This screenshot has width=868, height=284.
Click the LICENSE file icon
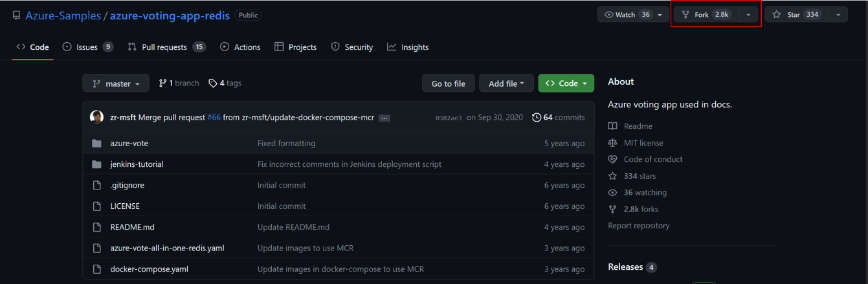(97, 206)
